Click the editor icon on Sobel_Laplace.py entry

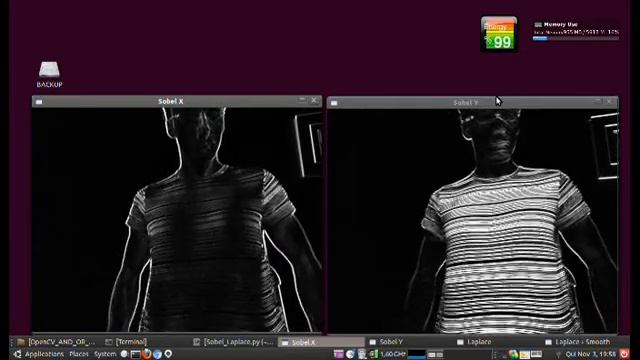(197, 342)
